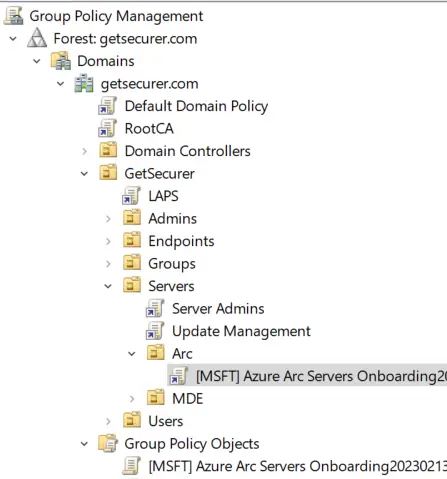Select the highlighted Azure Arc Servers Onboarding label
The height and width of the screenshot is (479, 447).
pos(321,376)
